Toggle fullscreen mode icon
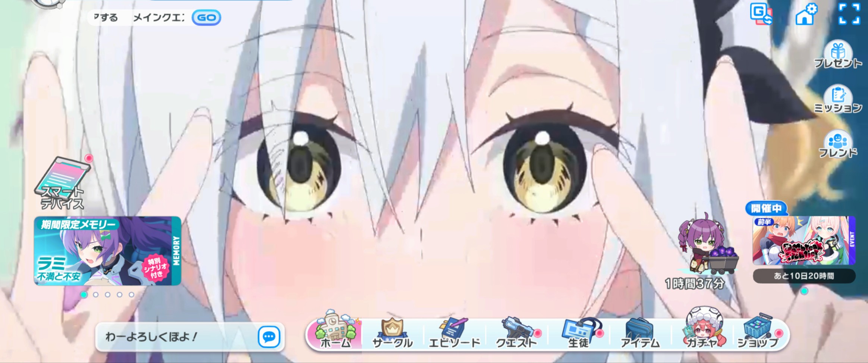868x363 pixels. point(849,14)
